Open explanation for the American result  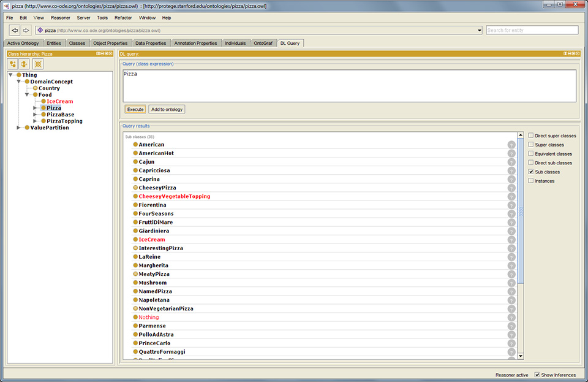pyautogui.click(x=511, y=145)
